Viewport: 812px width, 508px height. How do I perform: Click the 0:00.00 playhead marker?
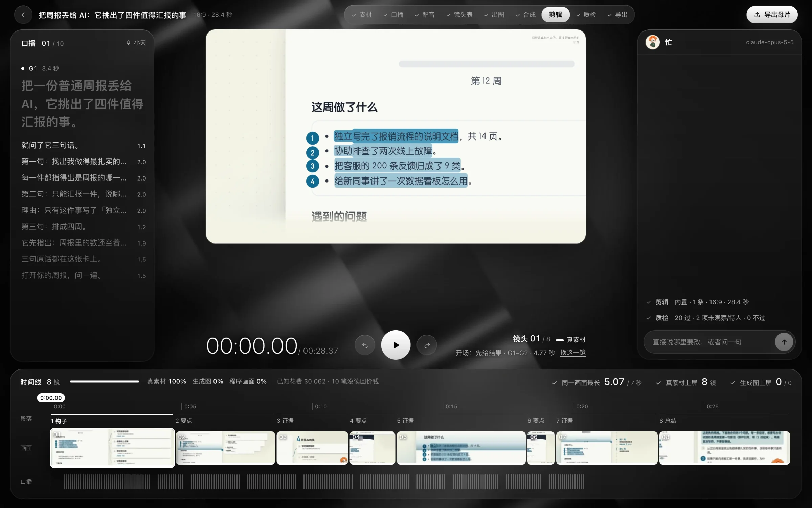51,398
